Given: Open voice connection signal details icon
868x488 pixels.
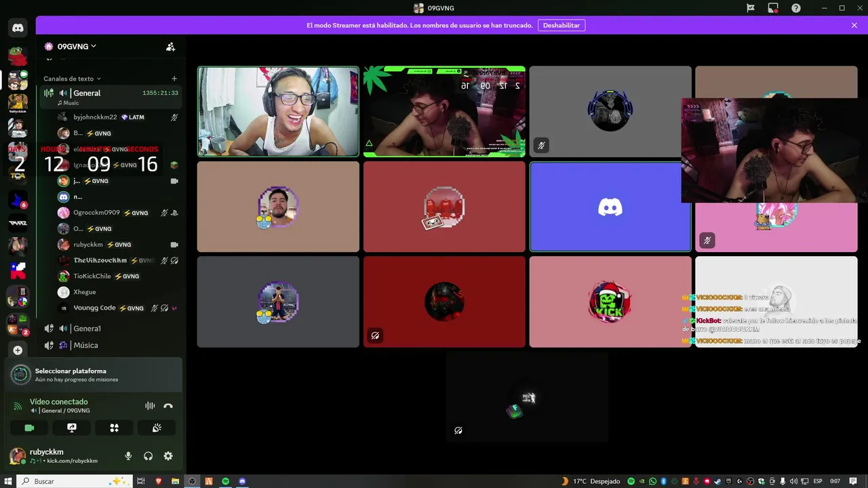Looking at the screenshot, I should pos(18,406).
